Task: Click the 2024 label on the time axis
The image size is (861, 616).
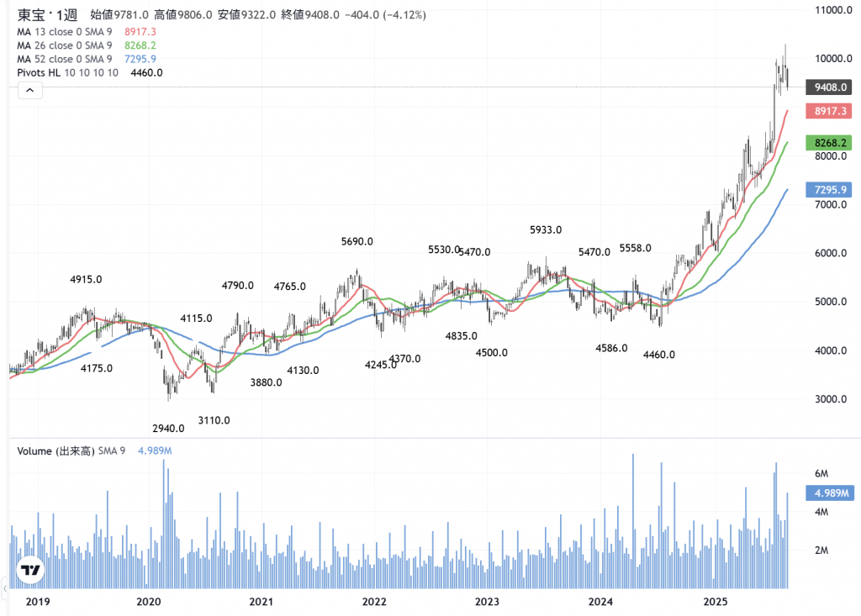Action: (600, 602)
